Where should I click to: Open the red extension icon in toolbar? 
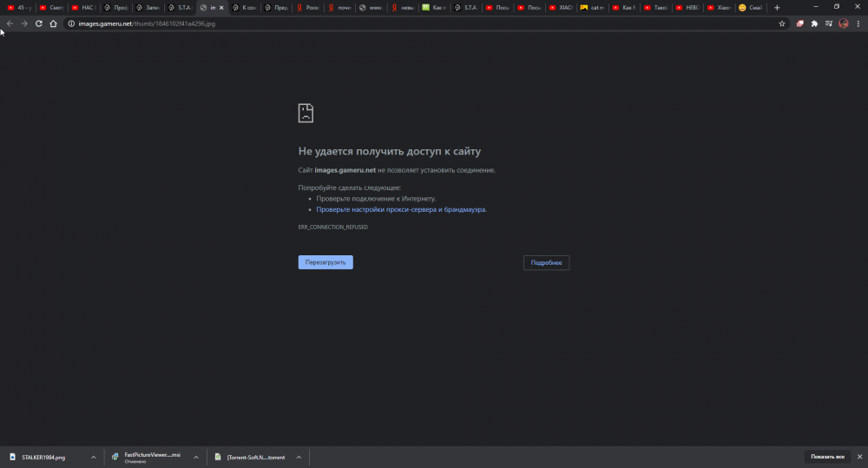pos(800,23)
